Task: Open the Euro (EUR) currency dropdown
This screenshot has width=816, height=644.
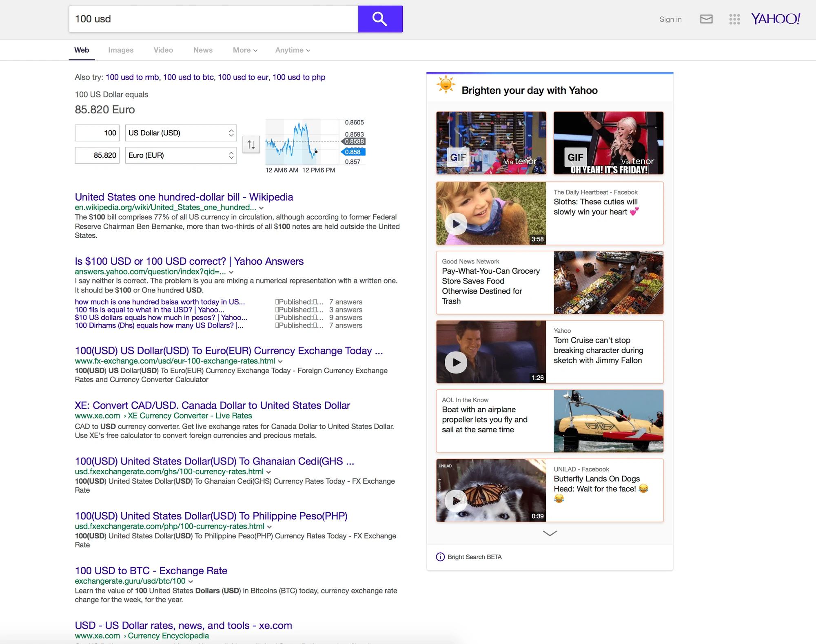Action: pyautogui.click(x=181, y=155)
